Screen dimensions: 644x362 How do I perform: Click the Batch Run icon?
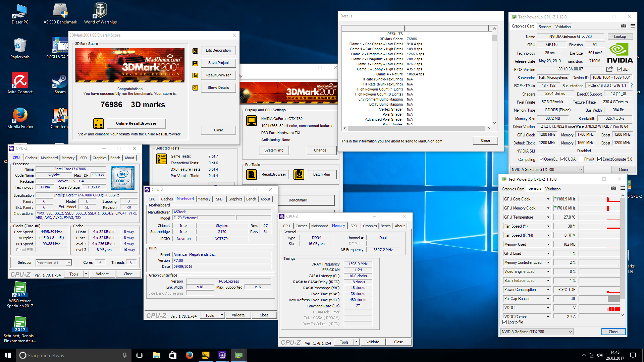point(299,175)
